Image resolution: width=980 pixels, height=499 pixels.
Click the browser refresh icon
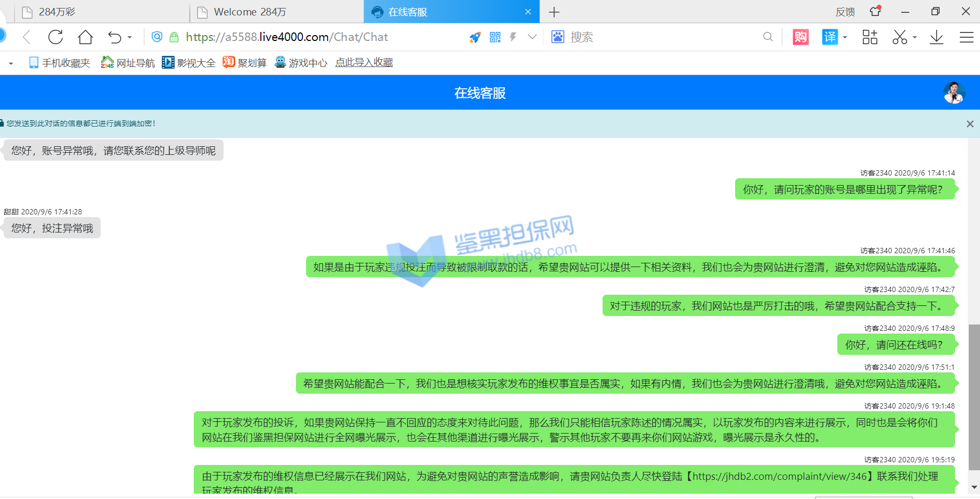coord(55,37)
